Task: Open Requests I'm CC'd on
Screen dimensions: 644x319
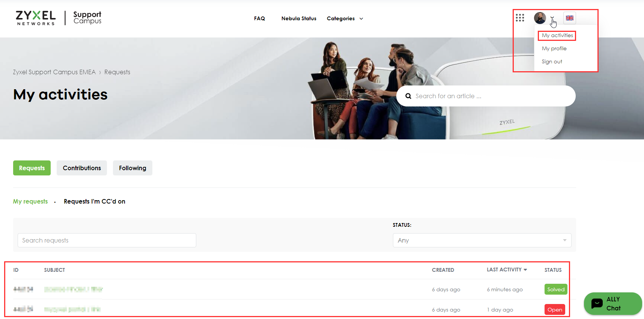Action: 95,201
